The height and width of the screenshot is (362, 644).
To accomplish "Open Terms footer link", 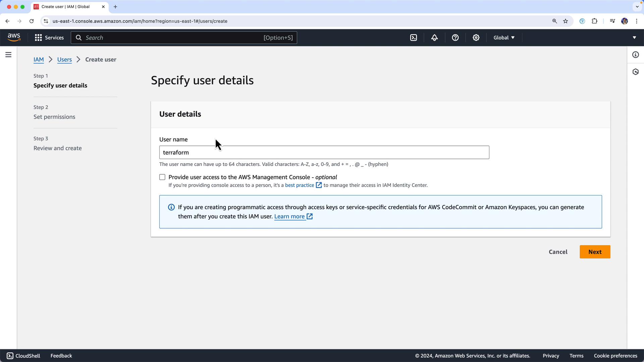I will (576, 356).
